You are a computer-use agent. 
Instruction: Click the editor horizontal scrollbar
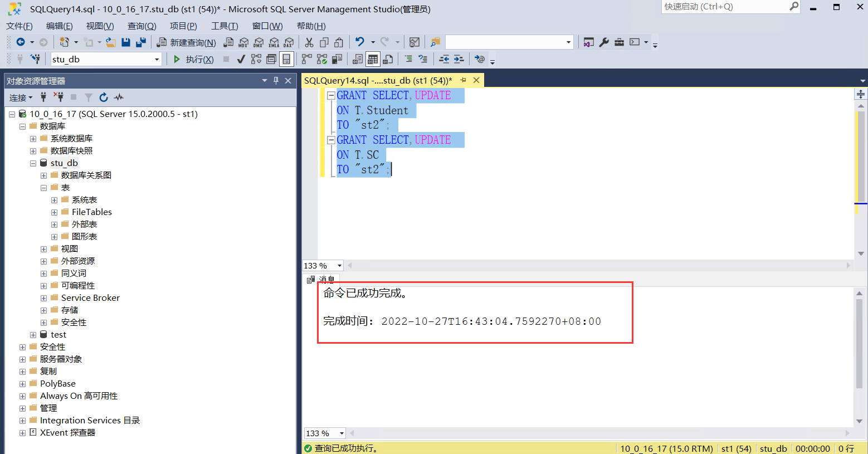pos(599,266)
